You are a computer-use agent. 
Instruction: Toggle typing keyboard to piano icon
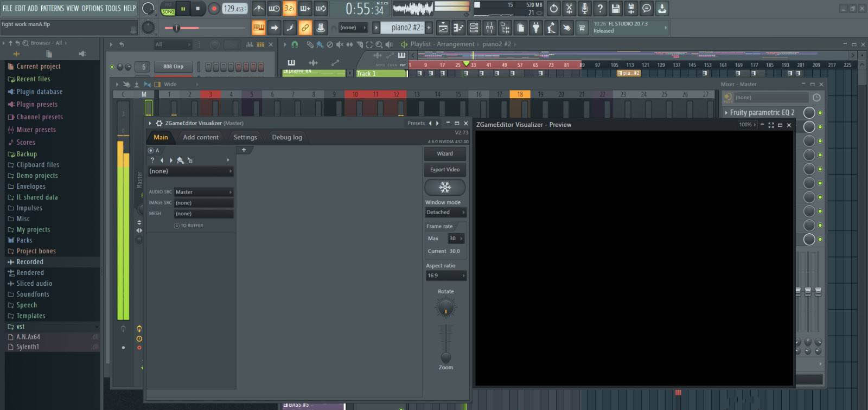pyautogui.click(x=259, y=28)
